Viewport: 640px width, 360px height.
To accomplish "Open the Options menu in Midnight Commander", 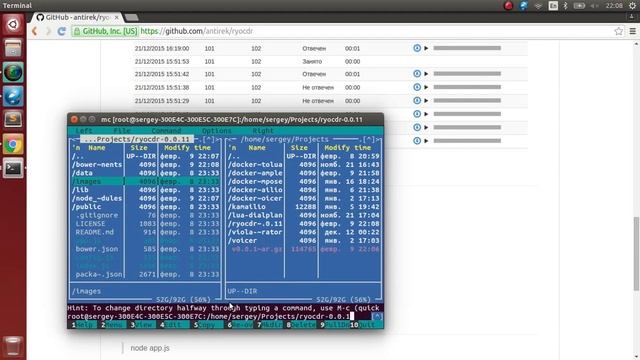I will tap(217, 131).
